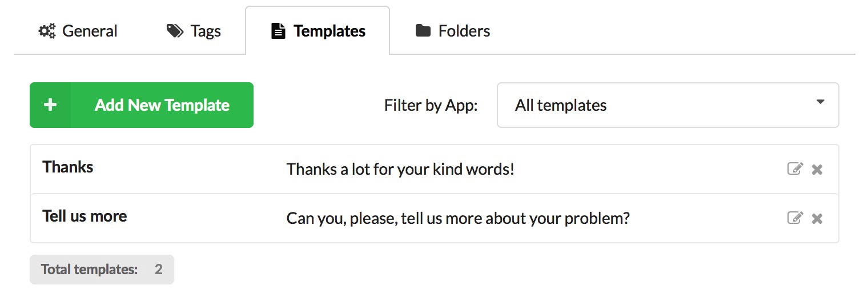Open the All templates filter dropdown
The image size is (868, 297).
click(667, 105)
